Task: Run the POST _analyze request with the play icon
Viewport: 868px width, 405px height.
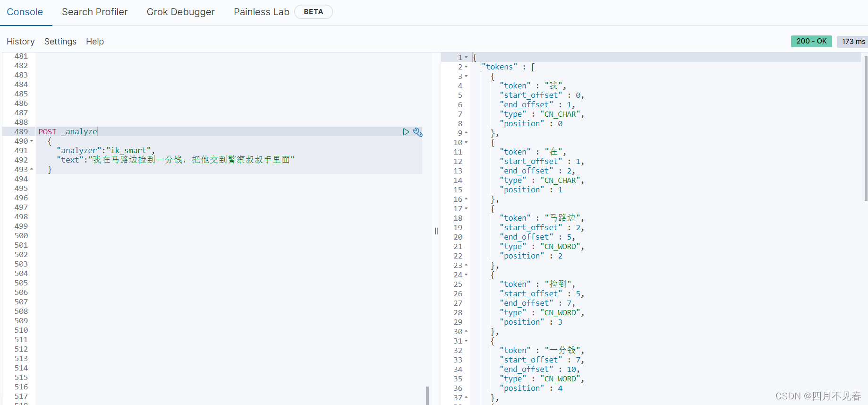Action: [x=406, y=132]
